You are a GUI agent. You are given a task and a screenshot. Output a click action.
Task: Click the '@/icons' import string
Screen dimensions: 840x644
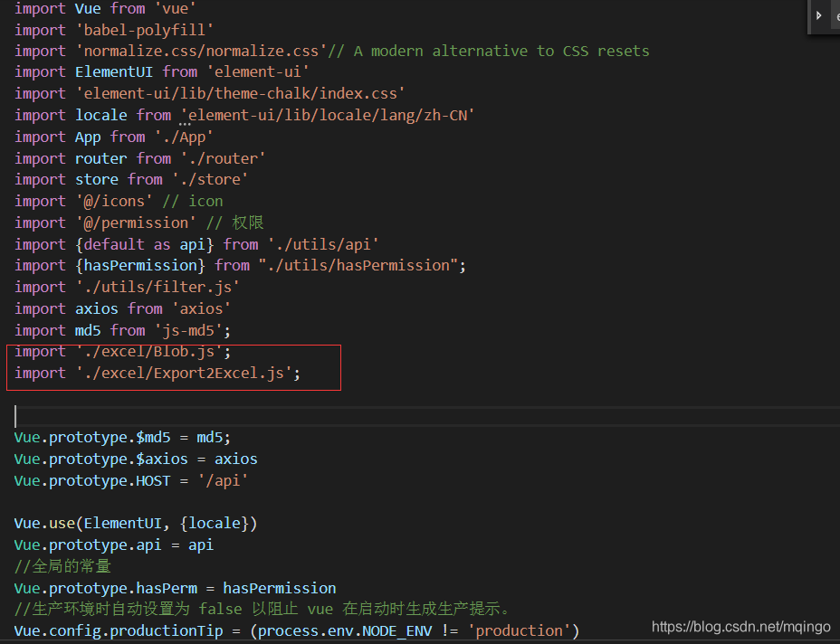point(113,202)
